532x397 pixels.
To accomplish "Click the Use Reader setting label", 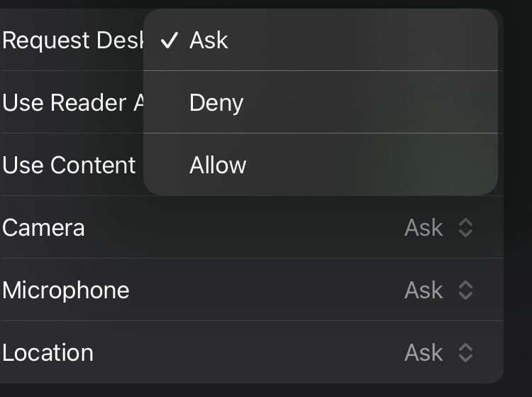I will (x=71, y=103).
